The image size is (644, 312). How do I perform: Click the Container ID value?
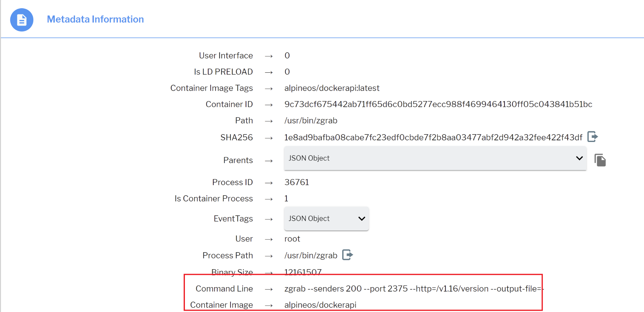[438, 104]
